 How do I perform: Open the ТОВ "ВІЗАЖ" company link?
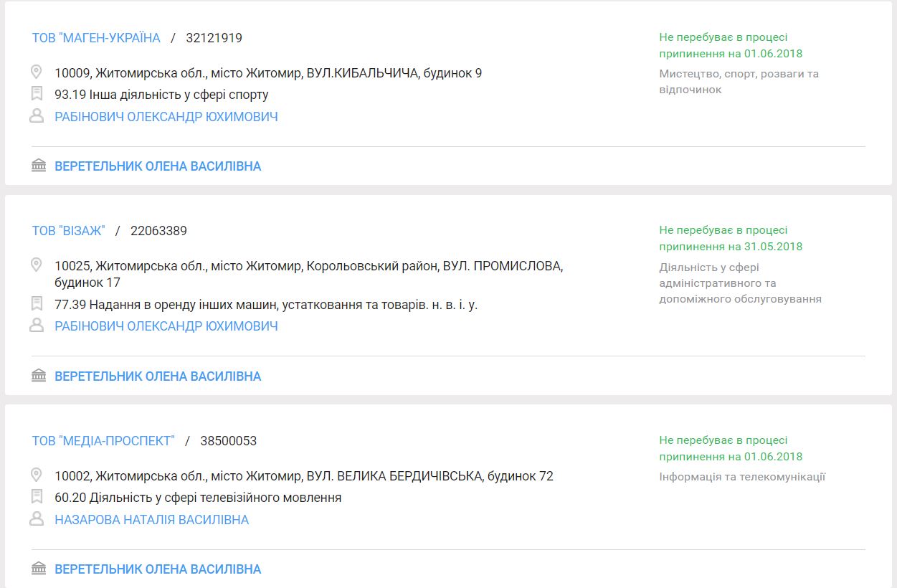pyautogui.click(x=68, y=231)
